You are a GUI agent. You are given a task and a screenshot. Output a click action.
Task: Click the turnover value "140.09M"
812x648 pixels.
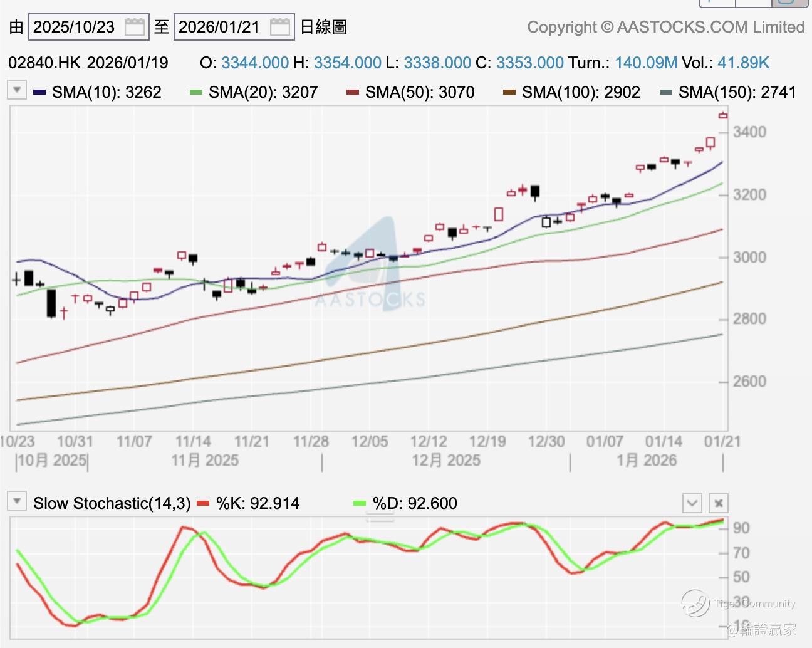(646, 63)
